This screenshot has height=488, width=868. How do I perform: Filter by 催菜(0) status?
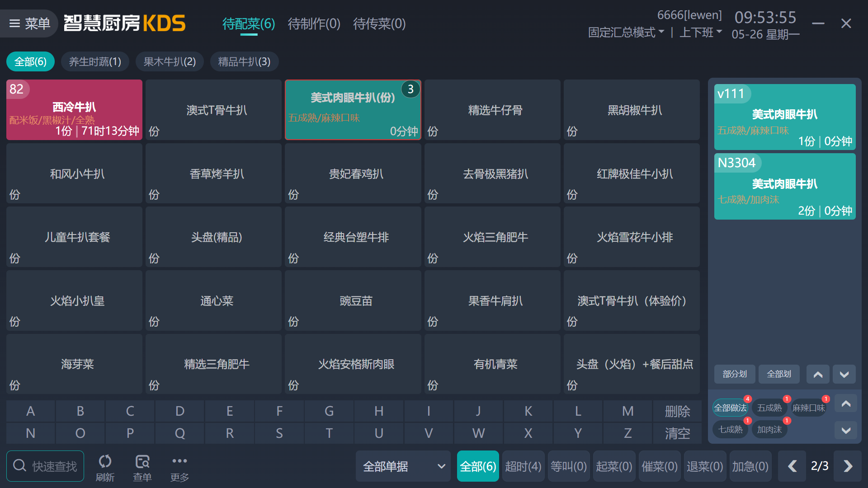(x=660, y=466)
